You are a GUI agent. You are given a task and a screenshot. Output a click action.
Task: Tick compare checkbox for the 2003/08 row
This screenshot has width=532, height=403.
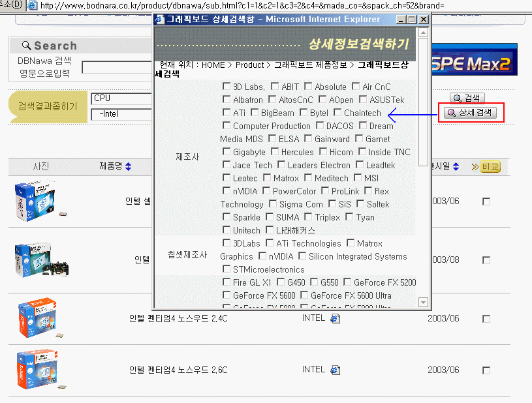(x=486, y=260)
